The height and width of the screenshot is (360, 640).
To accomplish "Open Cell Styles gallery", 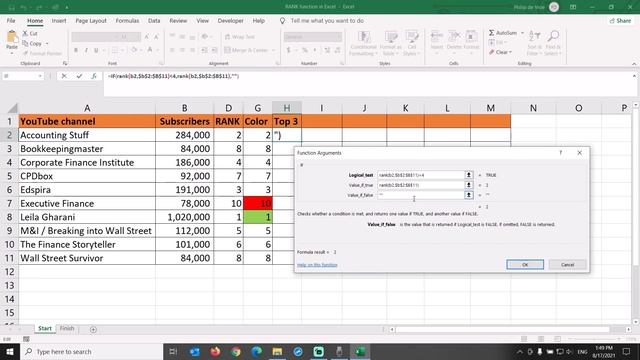I will tap(411, 43).
